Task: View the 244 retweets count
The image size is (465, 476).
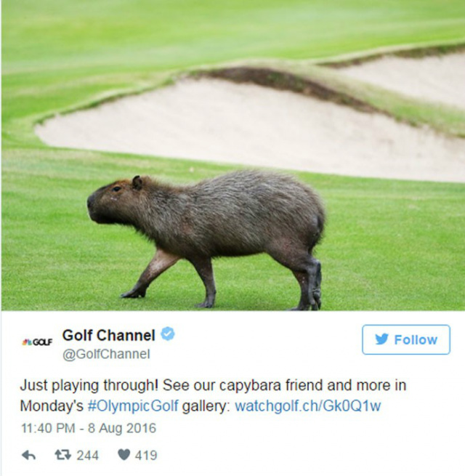Action: coord(87,455)
